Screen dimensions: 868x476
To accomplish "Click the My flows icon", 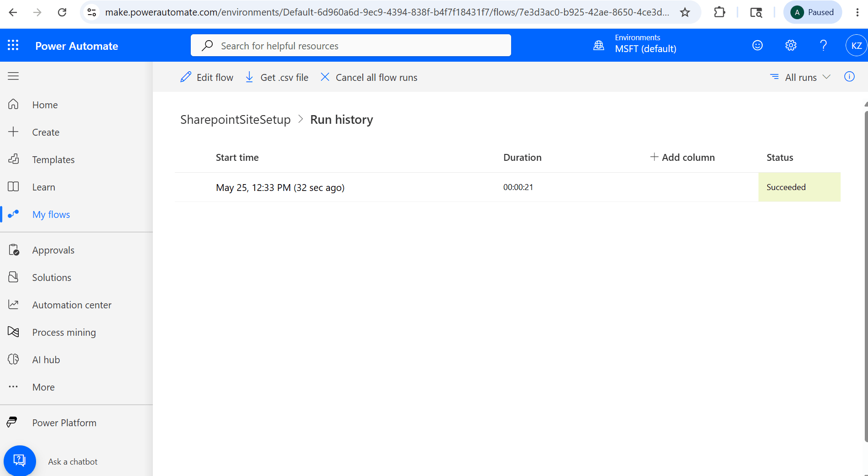I will (x=14, y=214).
